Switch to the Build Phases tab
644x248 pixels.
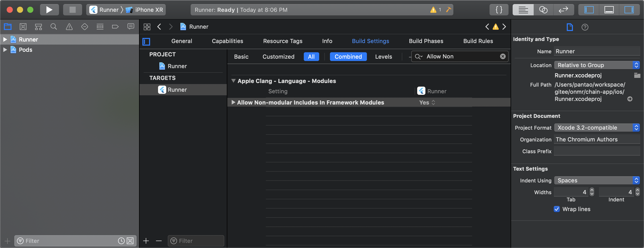click(x=426, y=41)
